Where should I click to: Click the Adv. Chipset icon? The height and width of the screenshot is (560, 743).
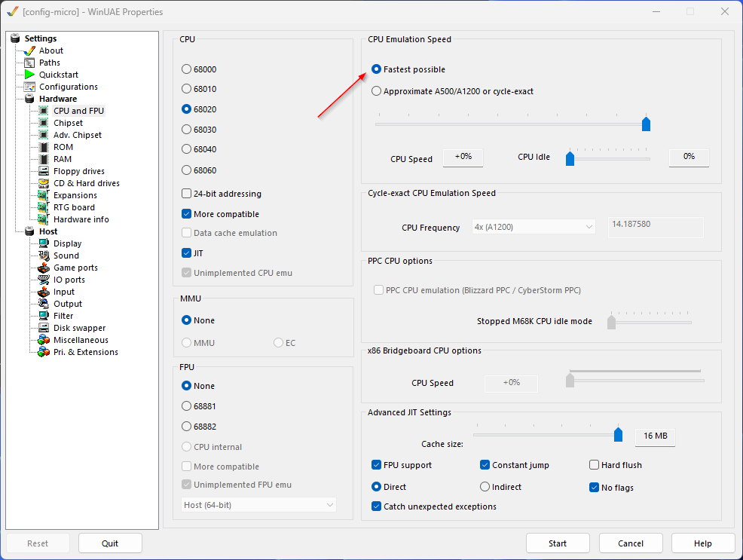coord(44,135)
